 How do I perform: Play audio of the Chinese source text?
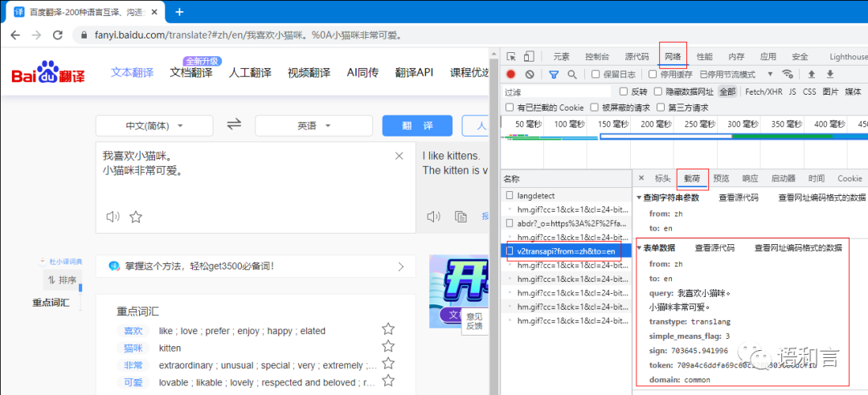click(113, 216)
